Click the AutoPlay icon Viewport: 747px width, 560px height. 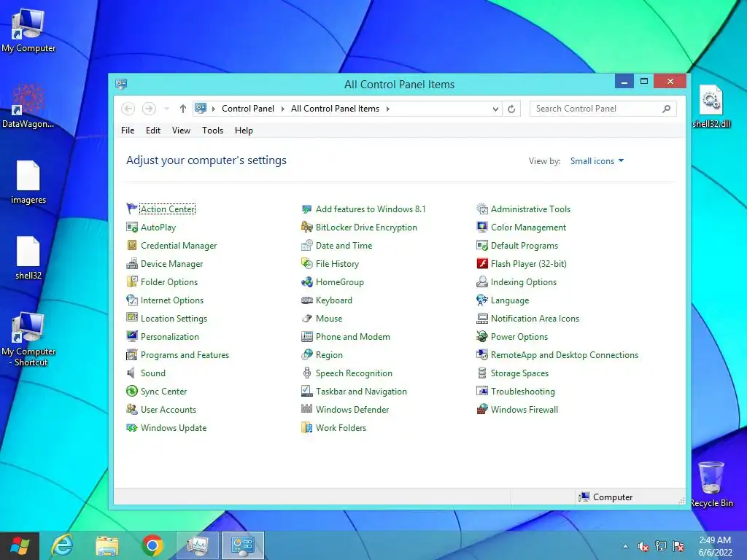tap(132, 227)
